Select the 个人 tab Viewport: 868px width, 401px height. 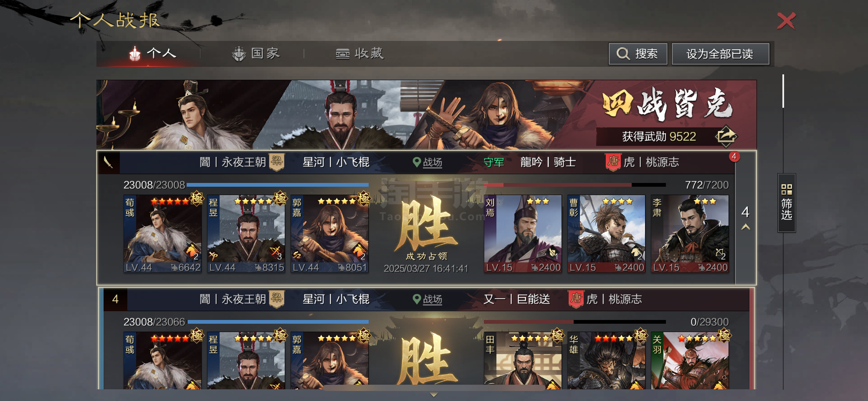[x=152, y=53]
